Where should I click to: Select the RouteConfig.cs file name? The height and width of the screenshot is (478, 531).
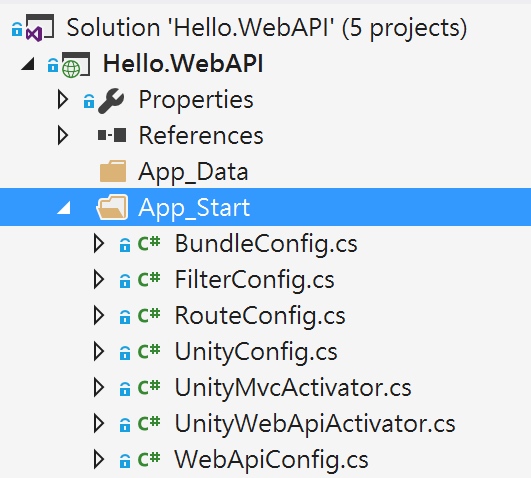pos(260,316)
